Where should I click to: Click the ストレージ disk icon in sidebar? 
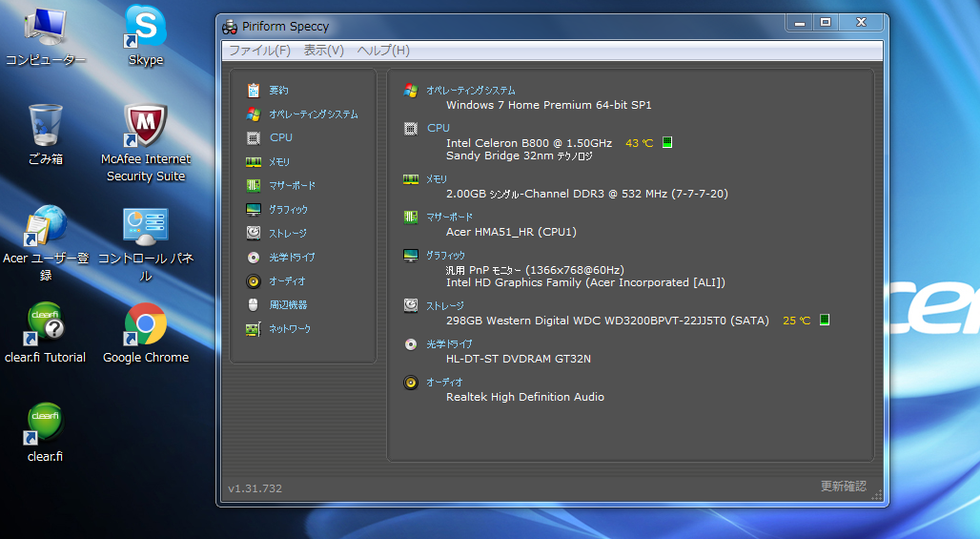pos(254,233)
